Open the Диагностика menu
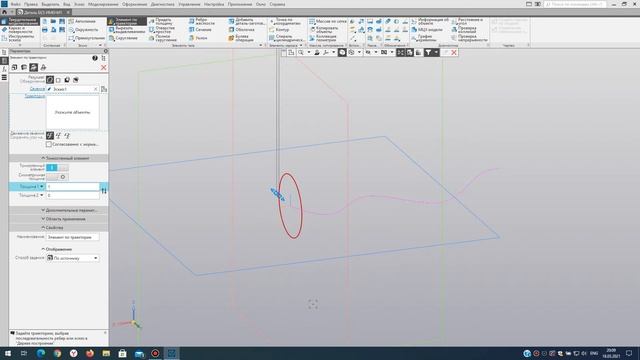Screen dimensions: 640x360 pyautogui.click(x=162, y=4)
